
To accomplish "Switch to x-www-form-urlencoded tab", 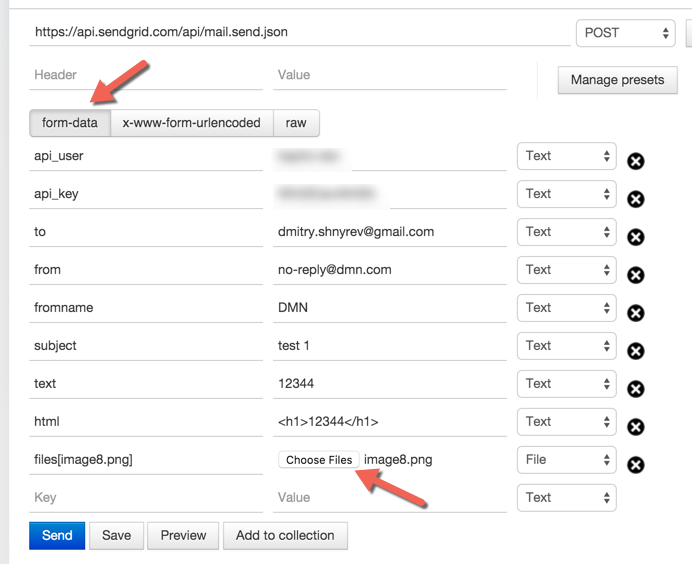I will click(x=192, y=123).
